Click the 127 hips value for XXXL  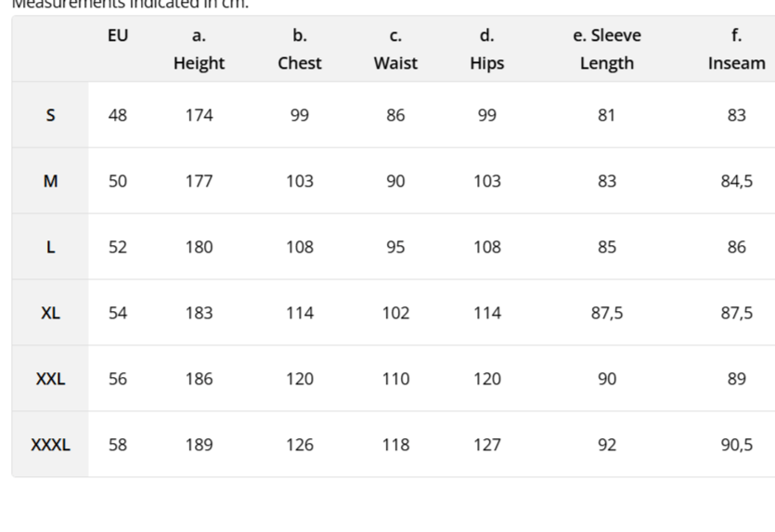coord(487,445)
